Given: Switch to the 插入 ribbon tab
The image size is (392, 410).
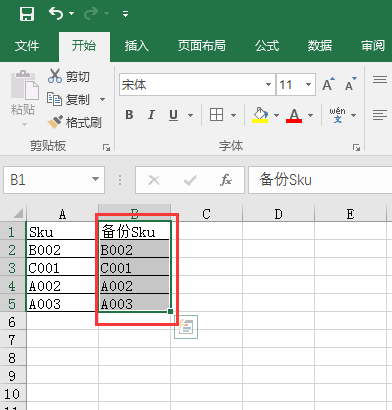Looking at the screenshot, I should point(137,46).
